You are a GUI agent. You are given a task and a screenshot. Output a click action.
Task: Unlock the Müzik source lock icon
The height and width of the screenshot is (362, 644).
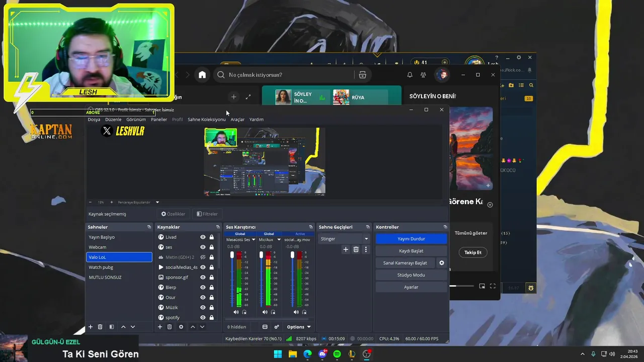click(x=212, y=308)
